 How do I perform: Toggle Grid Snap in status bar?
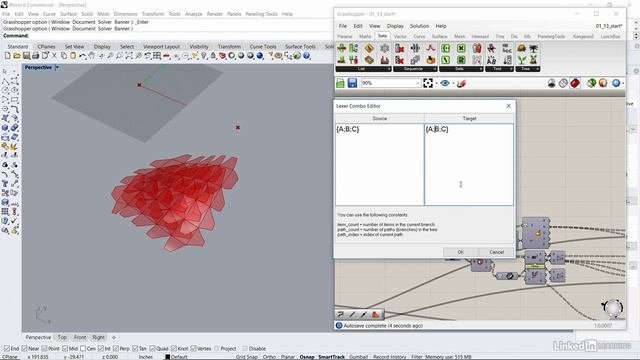click(x=247, y=357)
